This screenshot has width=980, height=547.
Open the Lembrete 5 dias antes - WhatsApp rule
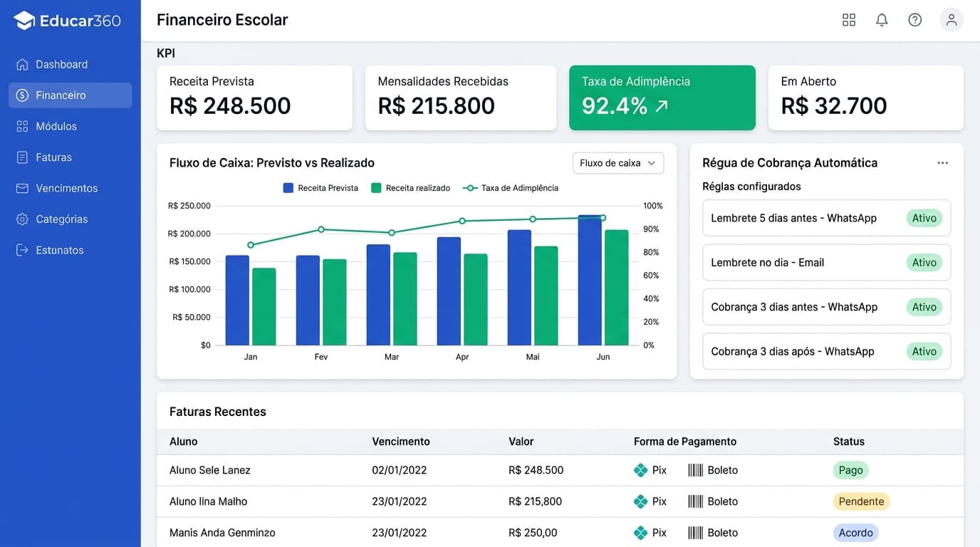[x=826, y=218]
